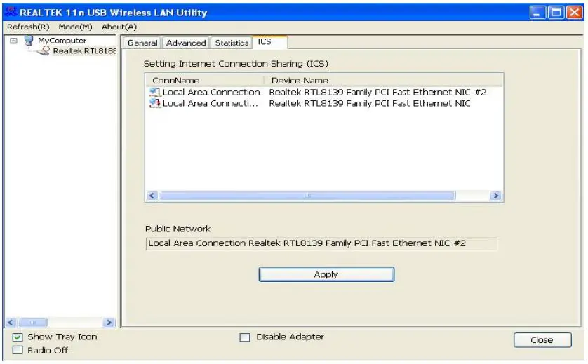Screen dimensions: 588x364
Task: Open the About(A) menu
Action: click(x=119, y=27)
